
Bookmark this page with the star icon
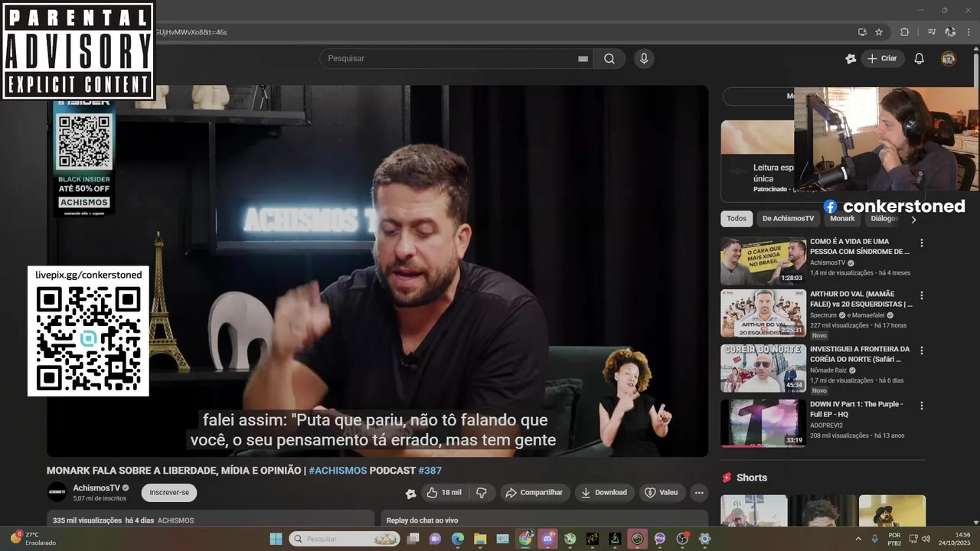pyautogui.click(x=879, y=32)
